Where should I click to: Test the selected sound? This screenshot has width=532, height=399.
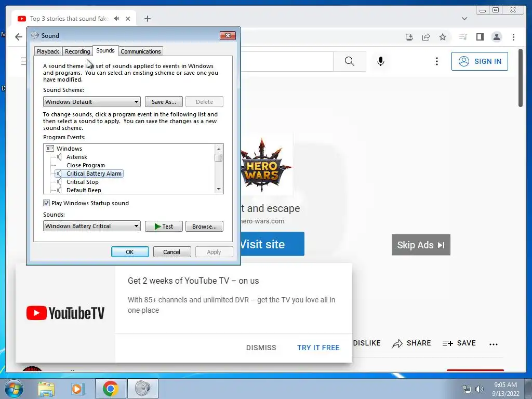[164, 227]
